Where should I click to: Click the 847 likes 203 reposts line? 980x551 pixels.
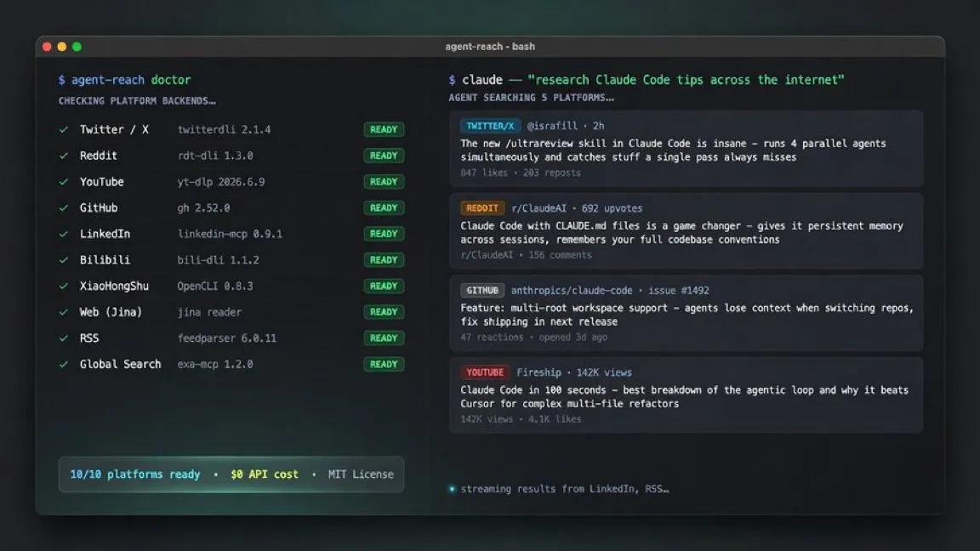click(521, 173)
